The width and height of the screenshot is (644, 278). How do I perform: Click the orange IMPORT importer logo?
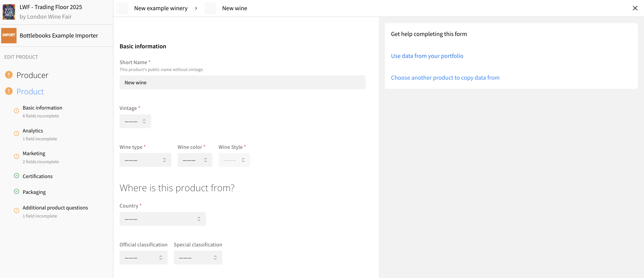[x=9, y=35]
